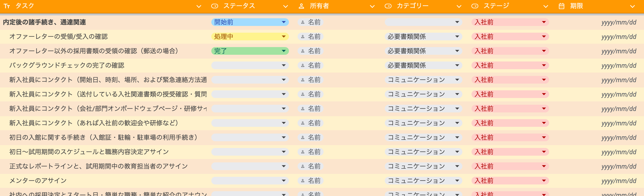644x196 pixels.
Task: Open the 処理中 status dropdown
Action: coord(250,37)
